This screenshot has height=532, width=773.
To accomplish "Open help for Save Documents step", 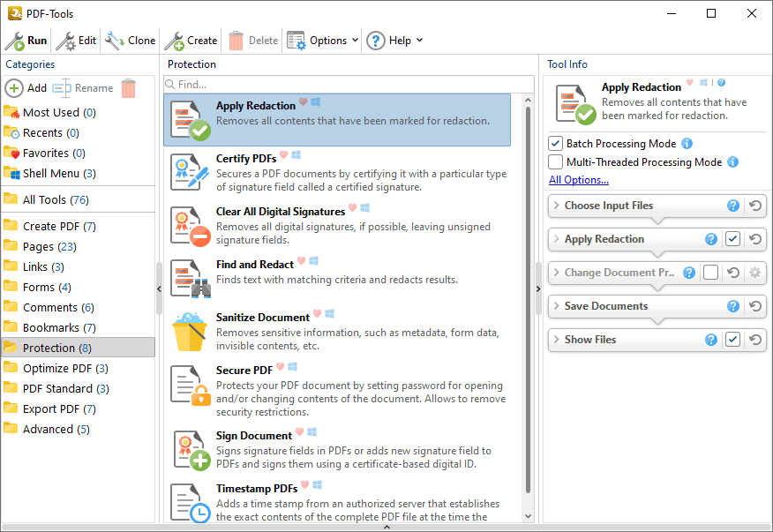I will tap(733, 306).
